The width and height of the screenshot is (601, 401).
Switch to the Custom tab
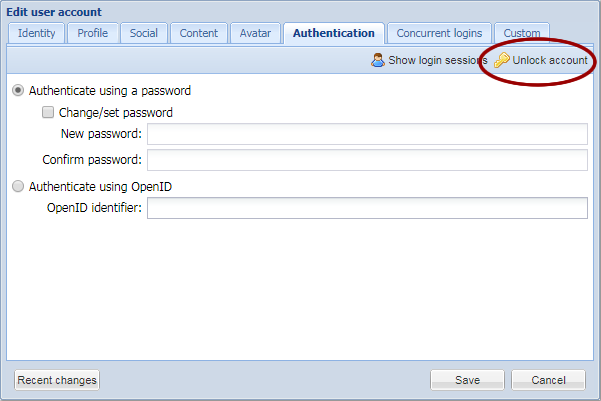tap(522, 33)
